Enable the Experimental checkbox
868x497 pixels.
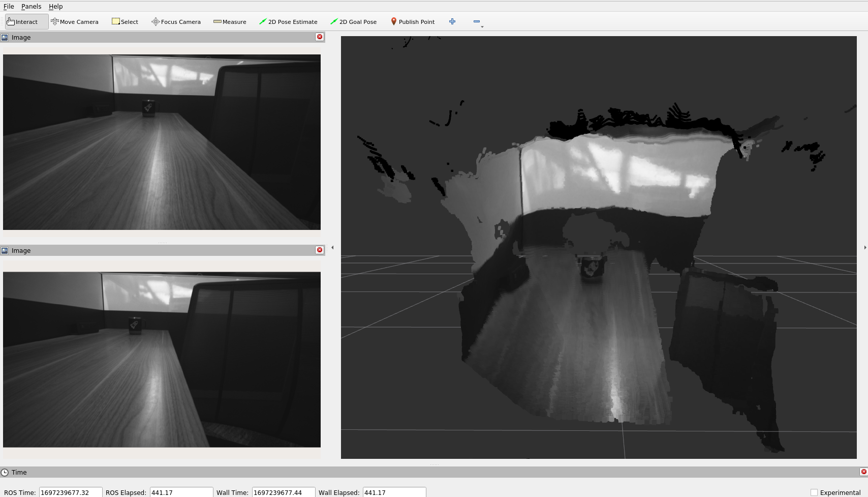click(x=814, y=492)
